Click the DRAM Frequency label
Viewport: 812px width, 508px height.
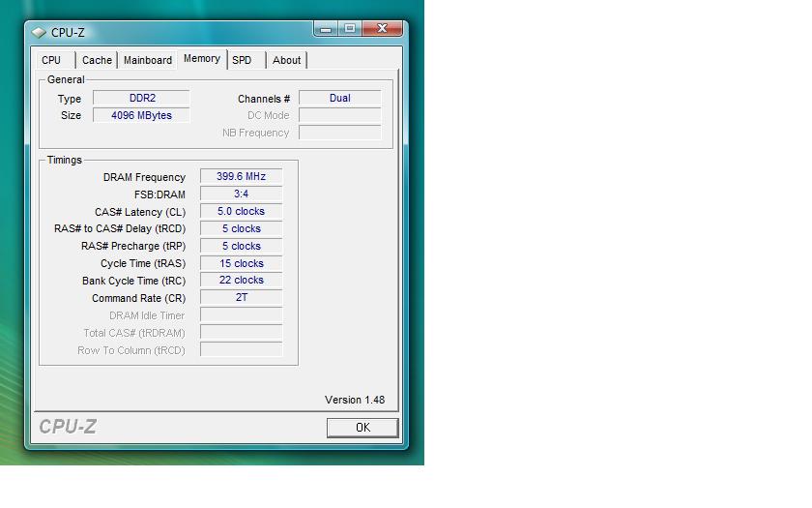click(144, 177)
